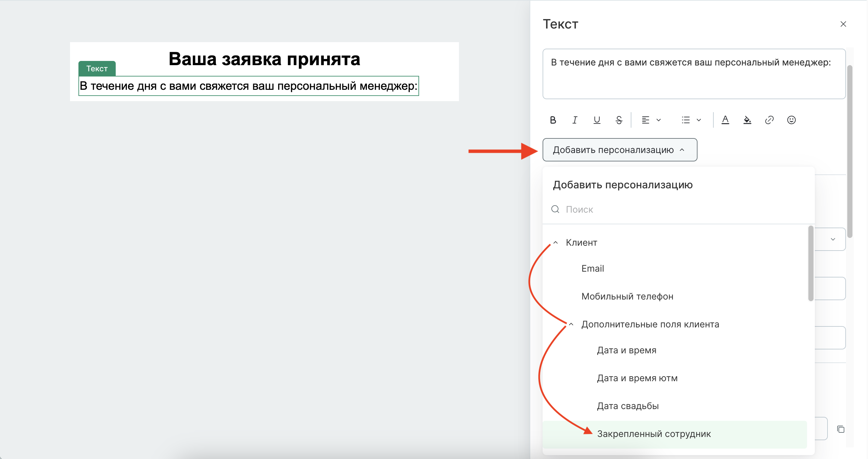Viewport: 868px width, 459px height.
Task: Click the personalization list scrollbar
Action: 811,264
